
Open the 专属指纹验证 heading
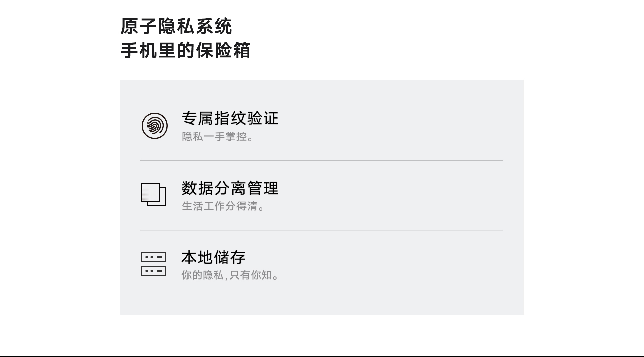[x=230, y=118]
